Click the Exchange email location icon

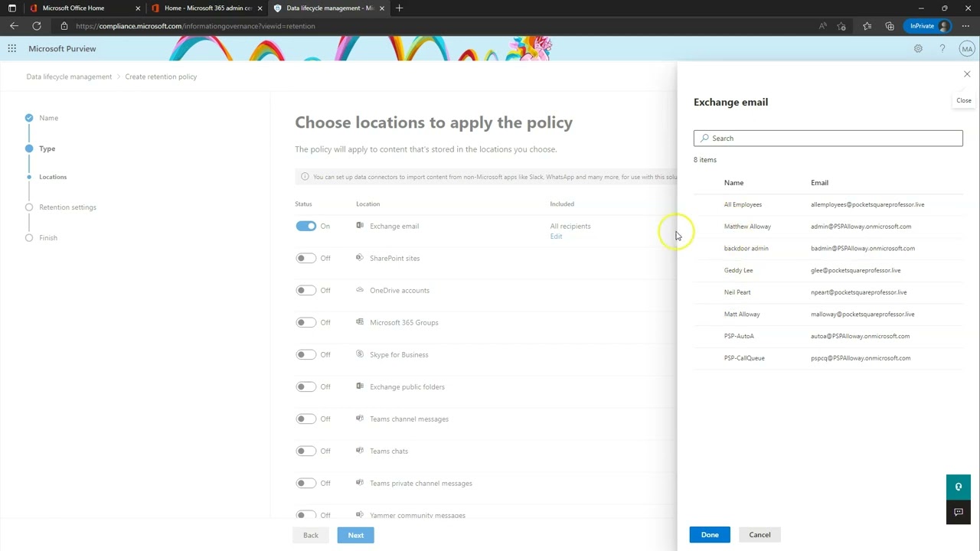(x=360, y=226)
